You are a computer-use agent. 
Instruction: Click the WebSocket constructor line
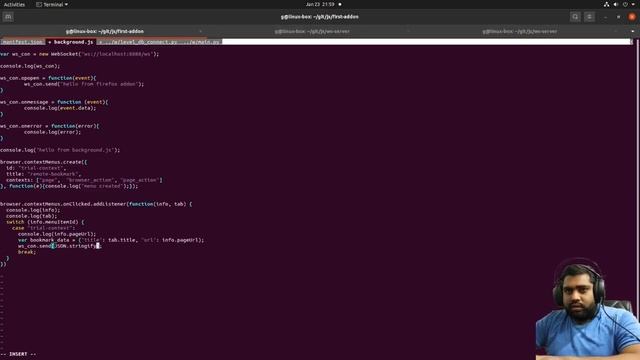80,54
